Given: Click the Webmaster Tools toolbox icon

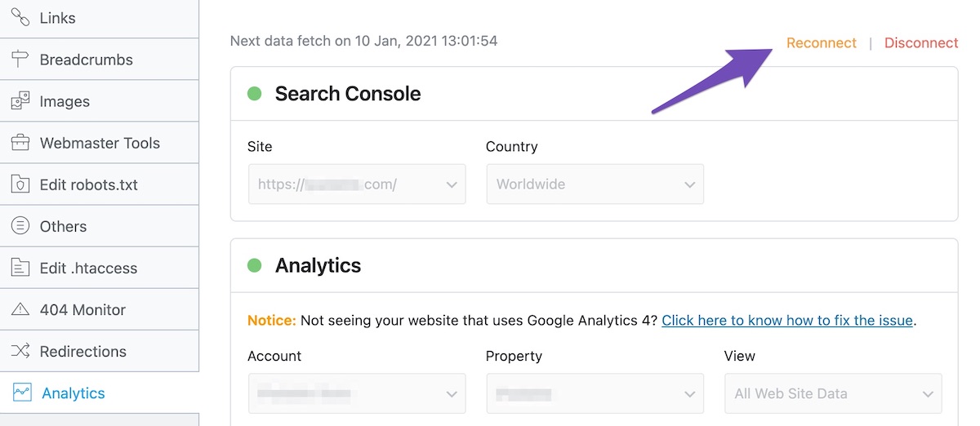Looking at the screenshot, I should (20, 143).
